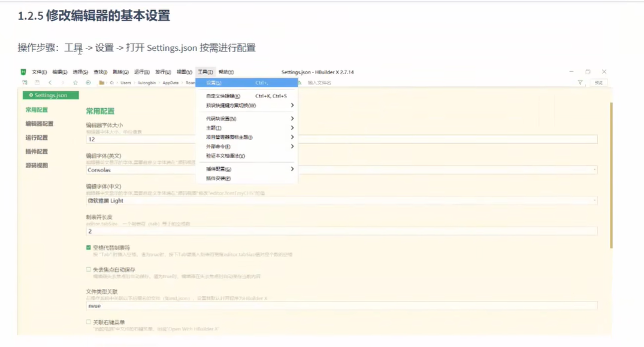This screenshot has height=347, width=644.
Task: Click liulongbin in the breadcrumb path
Action: tap(147, 83)
